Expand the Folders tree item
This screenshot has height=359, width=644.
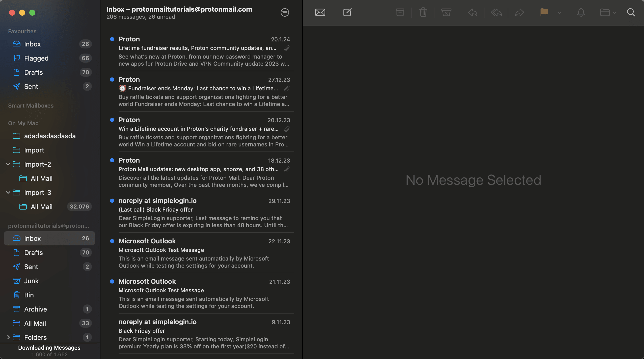click(x=9, y=337)
